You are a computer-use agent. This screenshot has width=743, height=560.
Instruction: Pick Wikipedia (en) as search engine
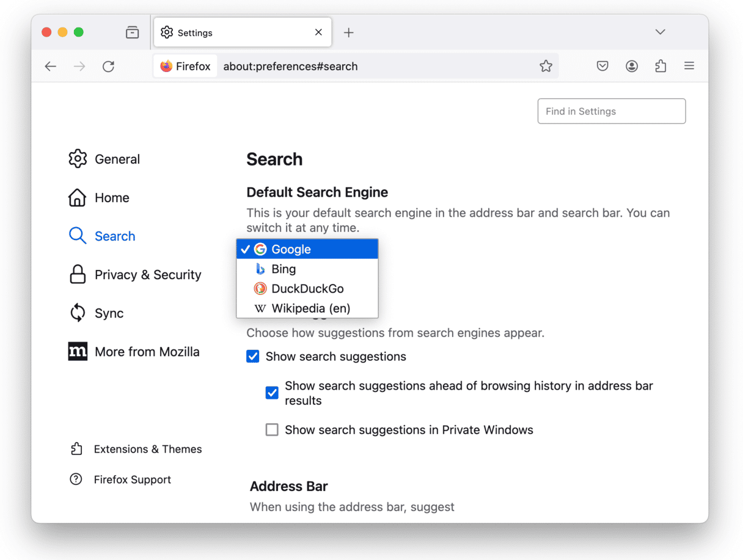(x=307, y=308)
